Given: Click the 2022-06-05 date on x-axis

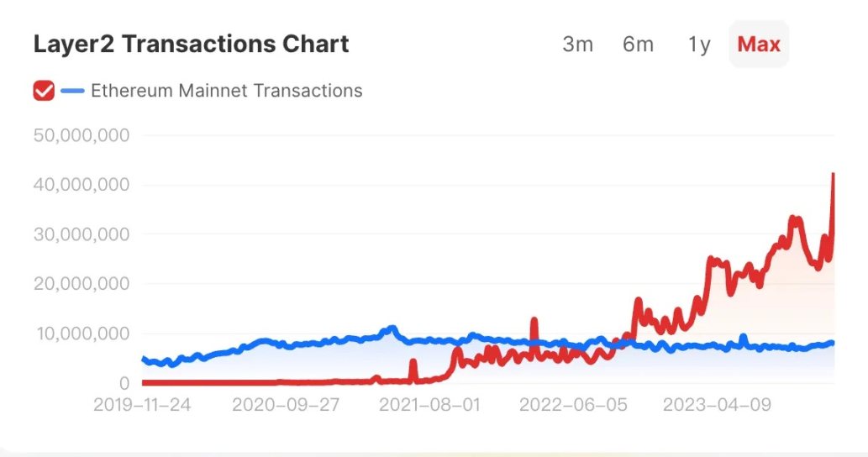Looking at the screenshot, I should [573, 405].
